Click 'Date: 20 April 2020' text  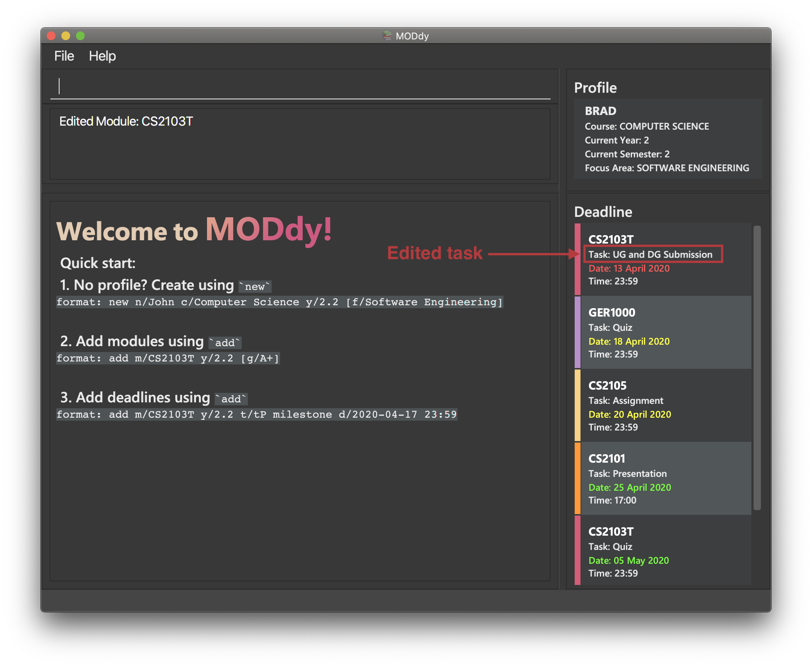(x=629, y=414)
